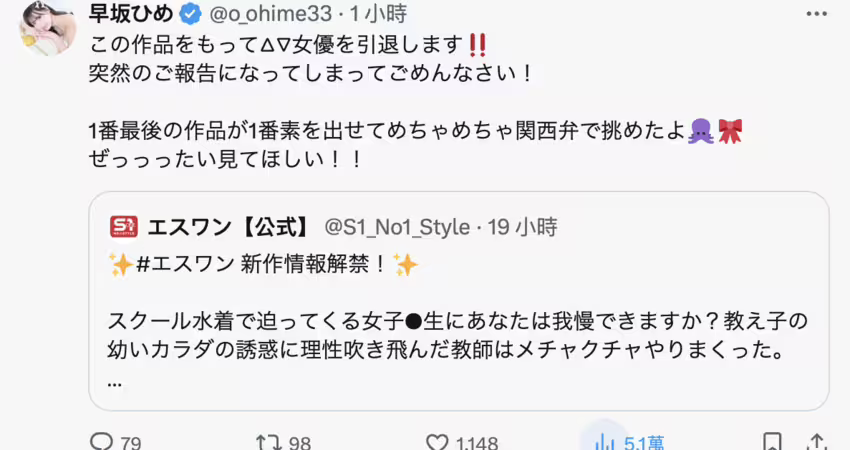Open the 早坂ひめ display name link
Image resolution: width=850 pixels, height=450 pixels.
(133, 15)
